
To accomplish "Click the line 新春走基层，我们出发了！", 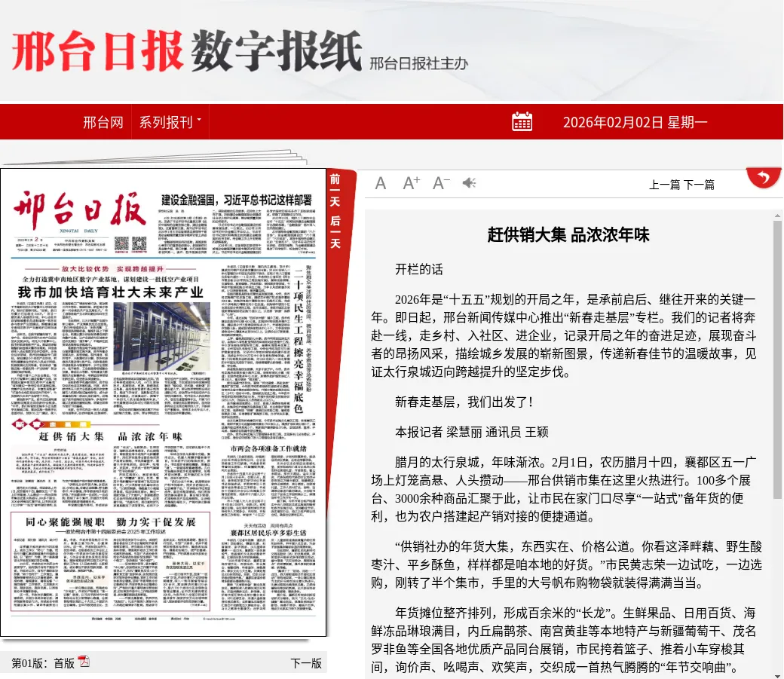I will coord(464,402).
